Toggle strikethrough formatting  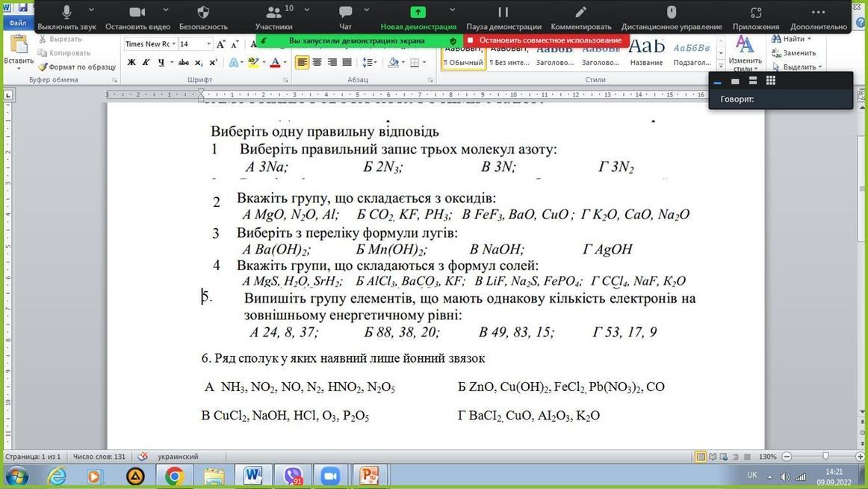tap(184, 62)
